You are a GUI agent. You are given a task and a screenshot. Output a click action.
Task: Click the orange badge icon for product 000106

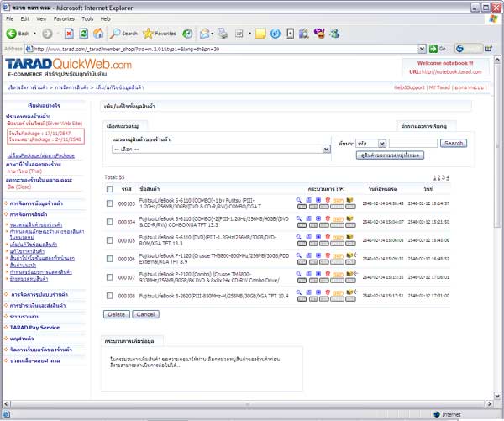point(338,256)
